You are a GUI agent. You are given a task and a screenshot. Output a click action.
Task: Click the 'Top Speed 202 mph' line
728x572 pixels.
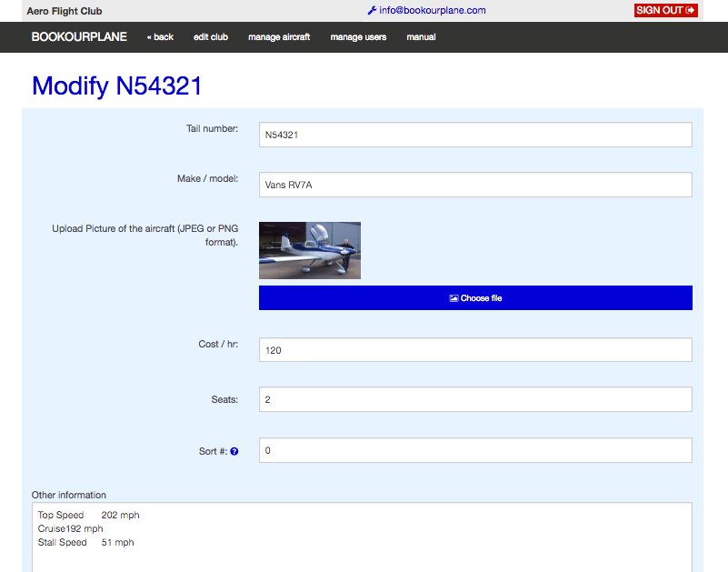89,515
